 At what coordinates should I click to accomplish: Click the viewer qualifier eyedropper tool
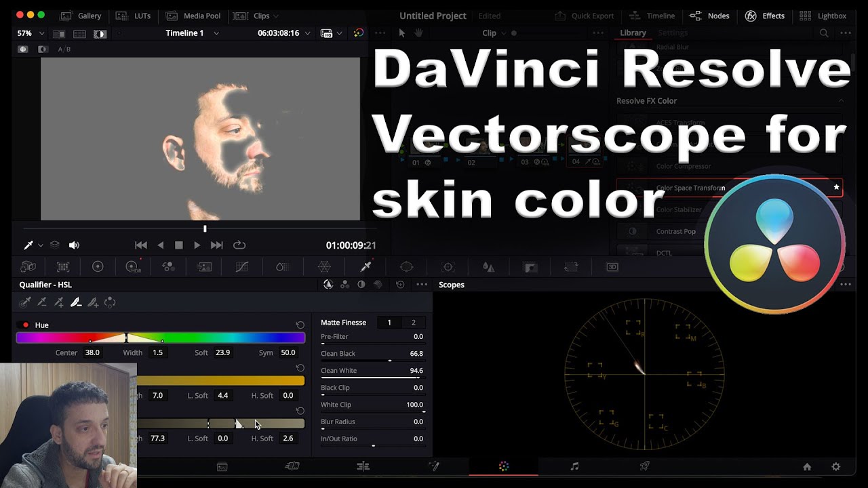[28, 245]
